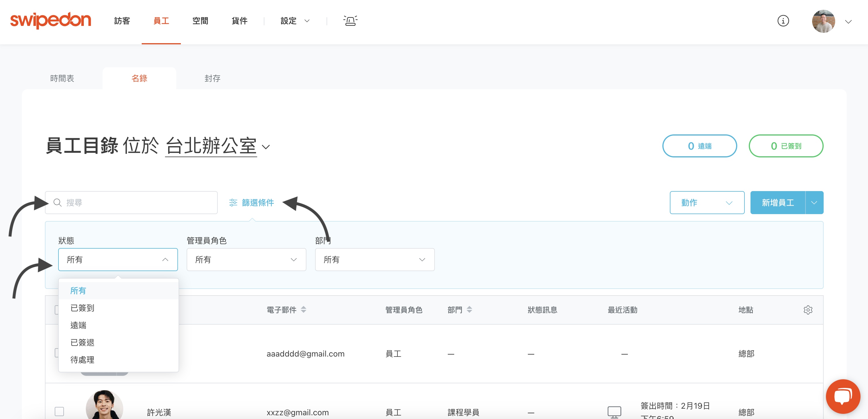Image resolution: width=868 pixels, height=419 pixels.
Task: Go to the 空間 menu
Action: pos(200,21)
